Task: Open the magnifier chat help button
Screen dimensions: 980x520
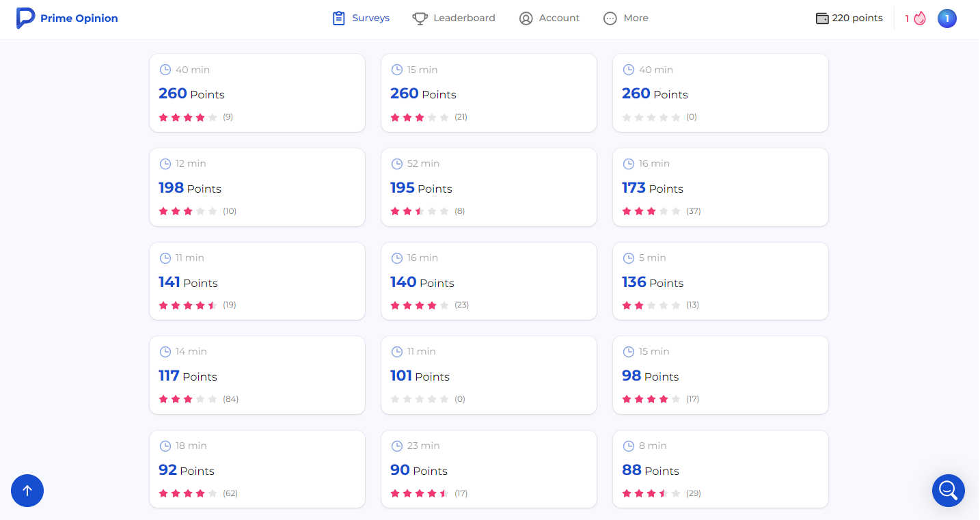Action: [948, 490]
